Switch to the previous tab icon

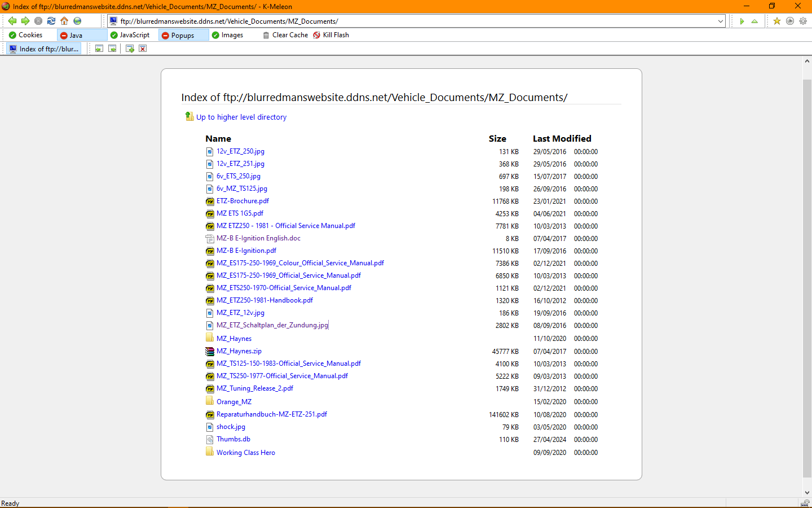(99, 49)
